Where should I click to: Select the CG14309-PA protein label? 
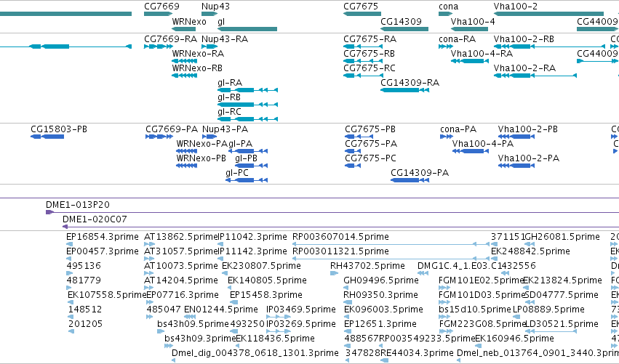coord(420,173)
